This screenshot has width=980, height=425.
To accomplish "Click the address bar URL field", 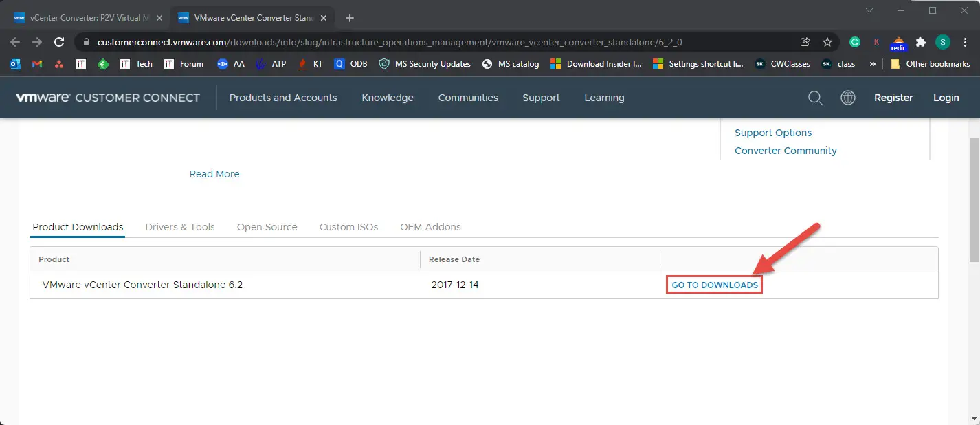I will [x=389, y=42].
